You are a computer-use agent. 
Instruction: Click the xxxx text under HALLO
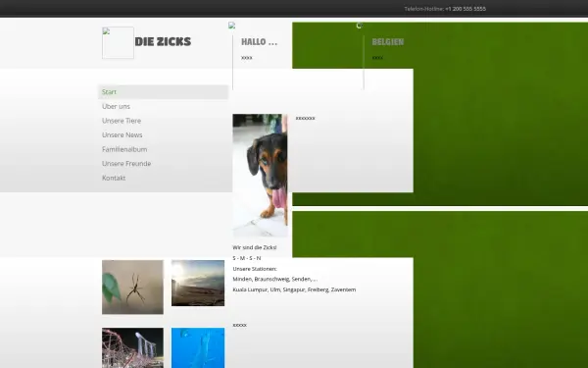coord(246,58)
